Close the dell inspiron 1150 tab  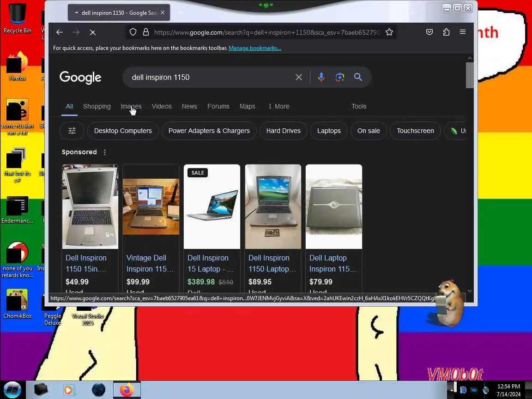(163, 12)
